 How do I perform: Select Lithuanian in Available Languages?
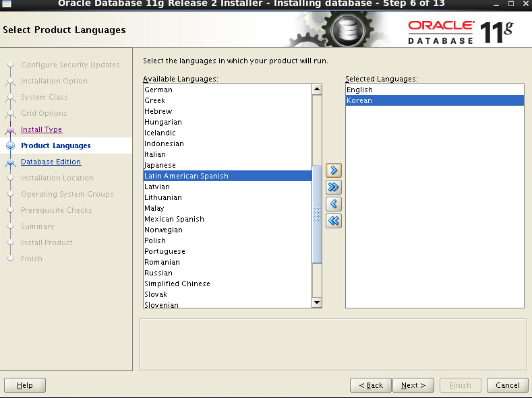(x=227, y=197)
